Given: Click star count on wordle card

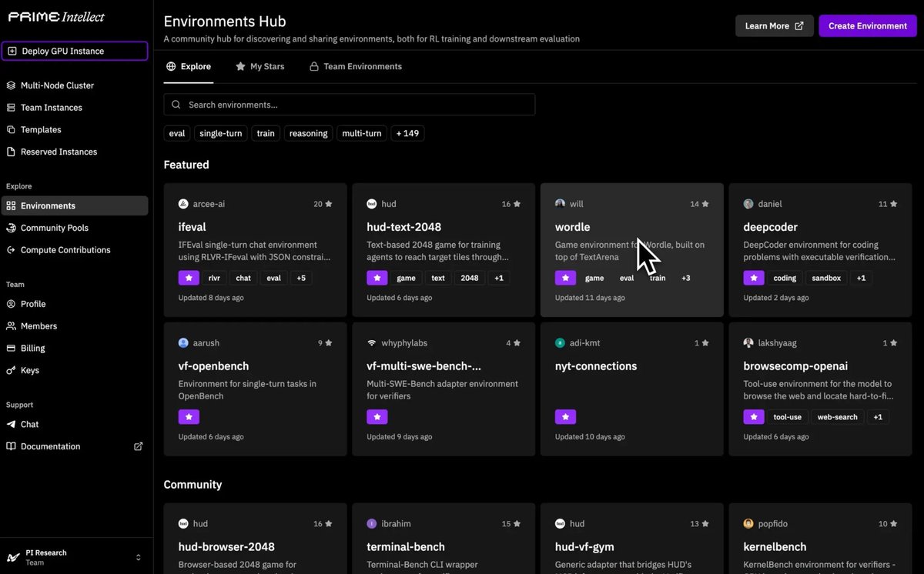Looking at the screenshot, I should (x=699, y=204).
